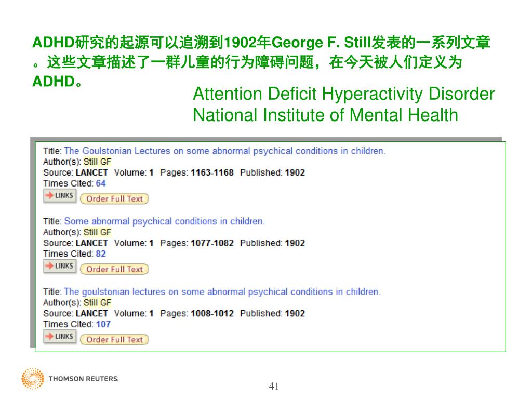532x399 pixels.
Task: Order Full Text for pages 1077-1082 record
Action: pos(114,270)
